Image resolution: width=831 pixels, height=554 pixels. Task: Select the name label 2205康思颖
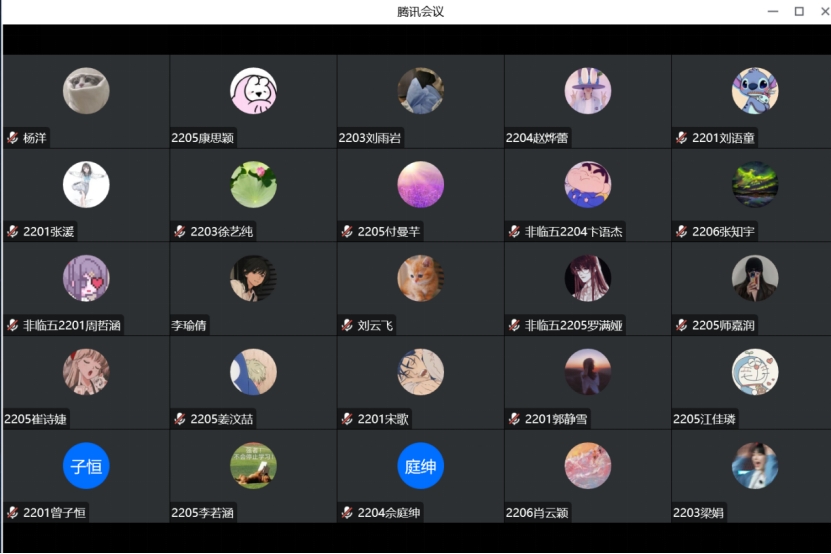point(202,138)
